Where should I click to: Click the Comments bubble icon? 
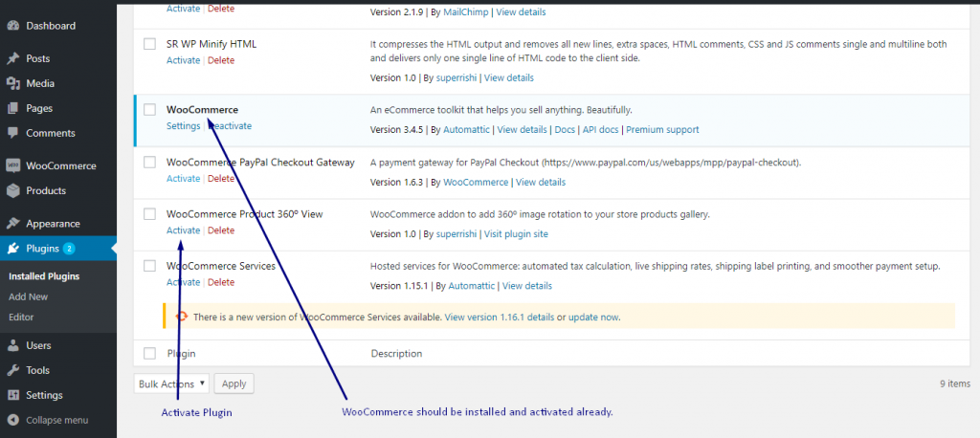[13, 133]
